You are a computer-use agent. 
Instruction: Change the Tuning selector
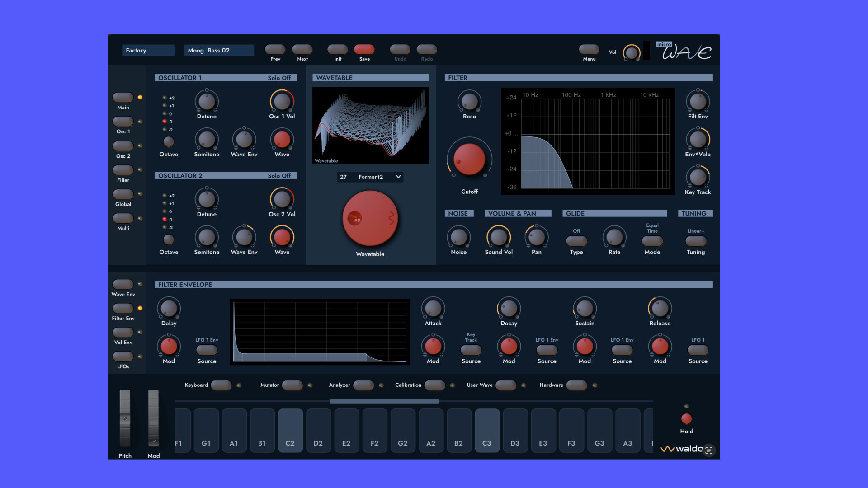tap(696, 241)
